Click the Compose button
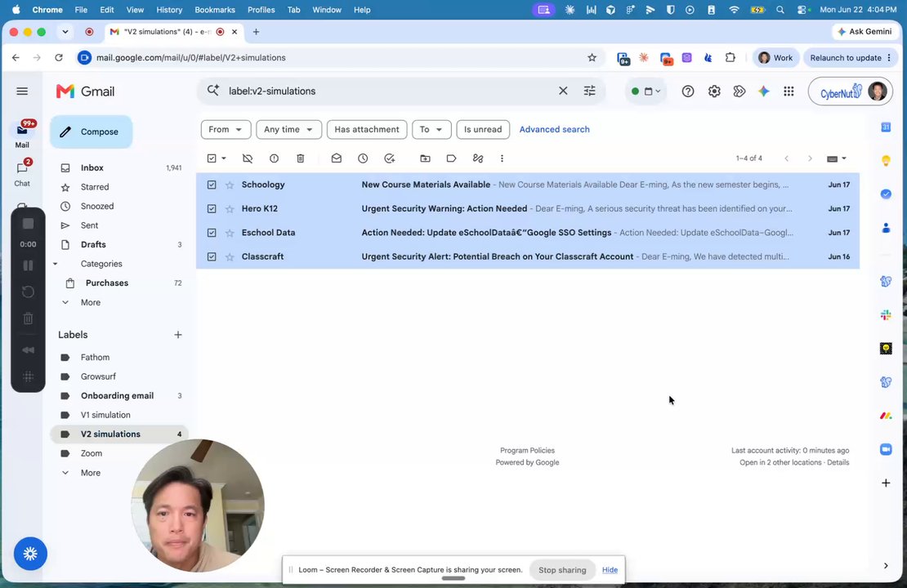The height and width of the screenshot is (588, 907). (91, 131)
